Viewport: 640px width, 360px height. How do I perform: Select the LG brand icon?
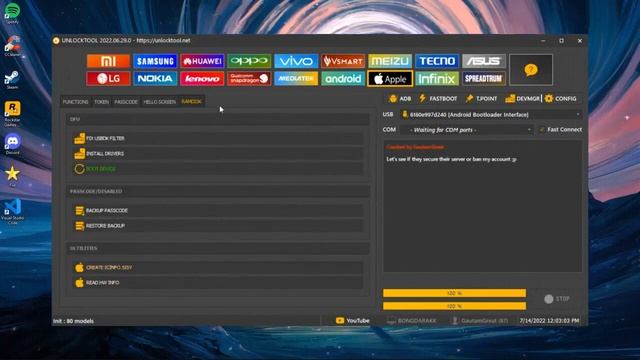pos(108,78)
